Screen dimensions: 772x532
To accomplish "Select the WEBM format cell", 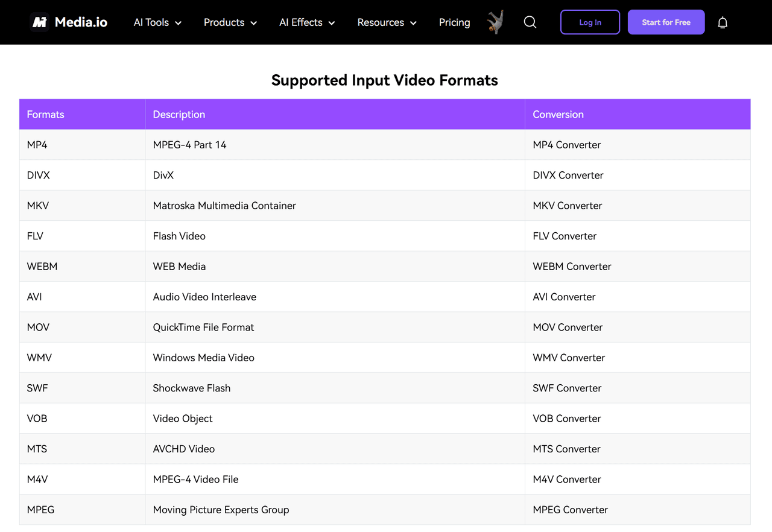I will coord(82,267).
